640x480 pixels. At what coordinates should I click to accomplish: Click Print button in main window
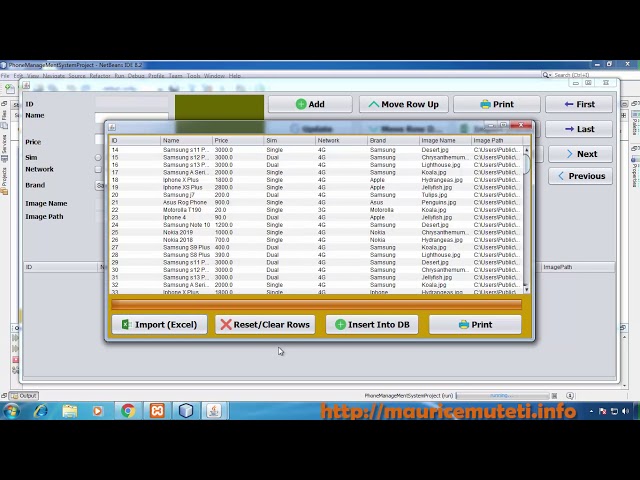[497, 104]
